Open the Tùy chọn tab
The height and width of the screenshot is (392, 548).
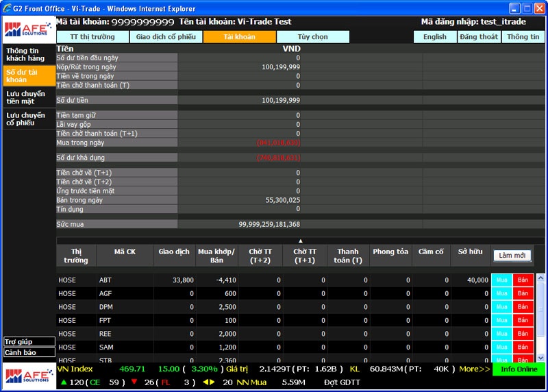[313, 37]
